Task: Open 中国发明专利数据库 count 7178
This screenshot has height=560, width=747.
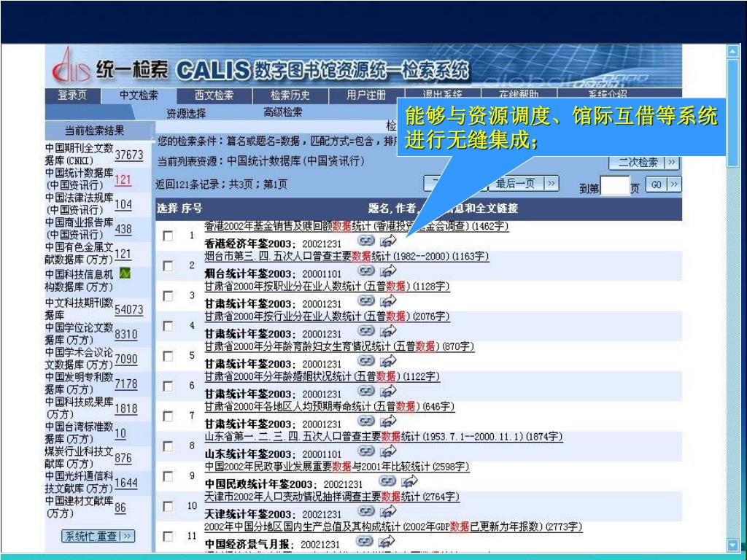Action: coord(125,384)
